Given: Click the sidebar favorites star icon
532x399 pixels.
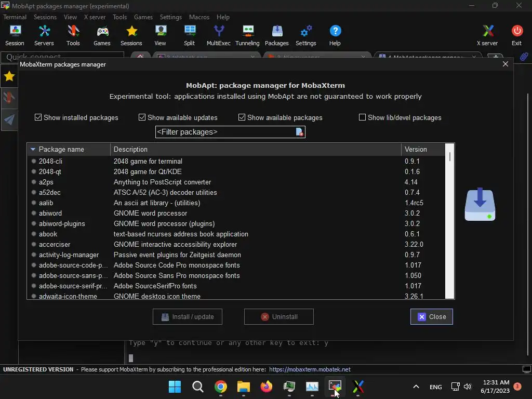Looking at the screenshot, I should tap(9, 76).
